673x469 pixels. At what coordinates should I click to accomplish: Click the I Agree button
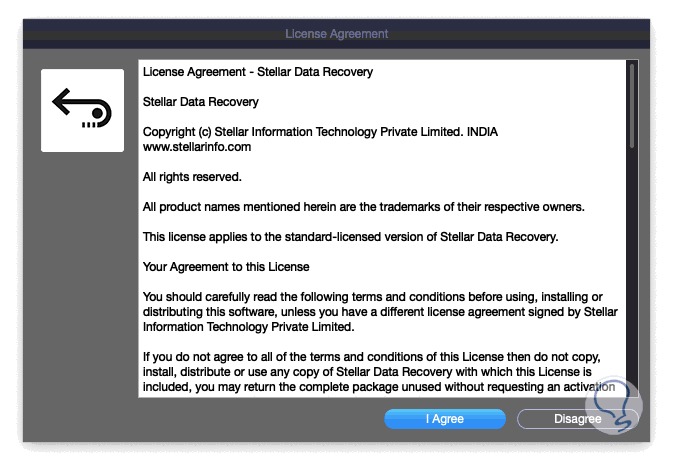click(445, 419)
